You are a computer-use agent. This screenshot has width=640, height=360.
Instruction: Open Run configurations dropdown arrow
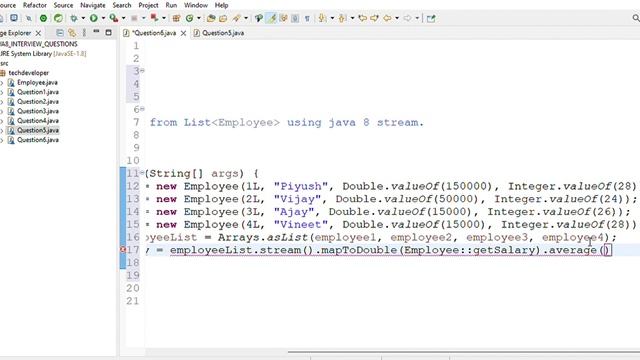(x=103, y=18)
